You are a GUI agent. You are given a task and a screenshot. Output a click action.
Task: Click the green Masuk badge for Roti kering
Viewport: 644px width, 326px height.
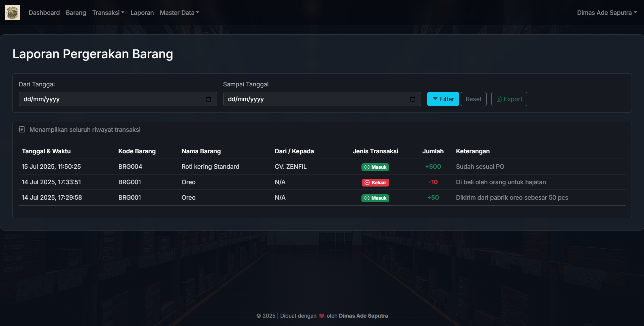pos(375,167)
